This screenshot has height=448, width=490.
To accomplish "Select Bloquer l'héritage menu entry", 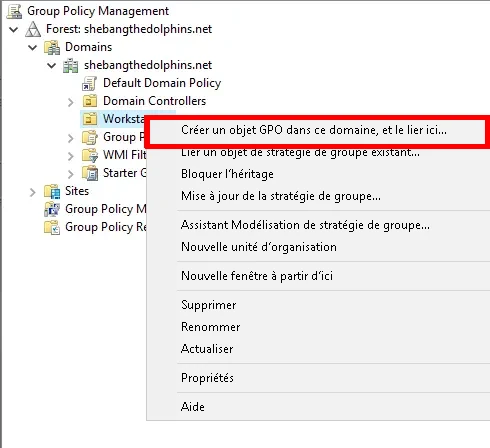I will click(x=227, y=174).
